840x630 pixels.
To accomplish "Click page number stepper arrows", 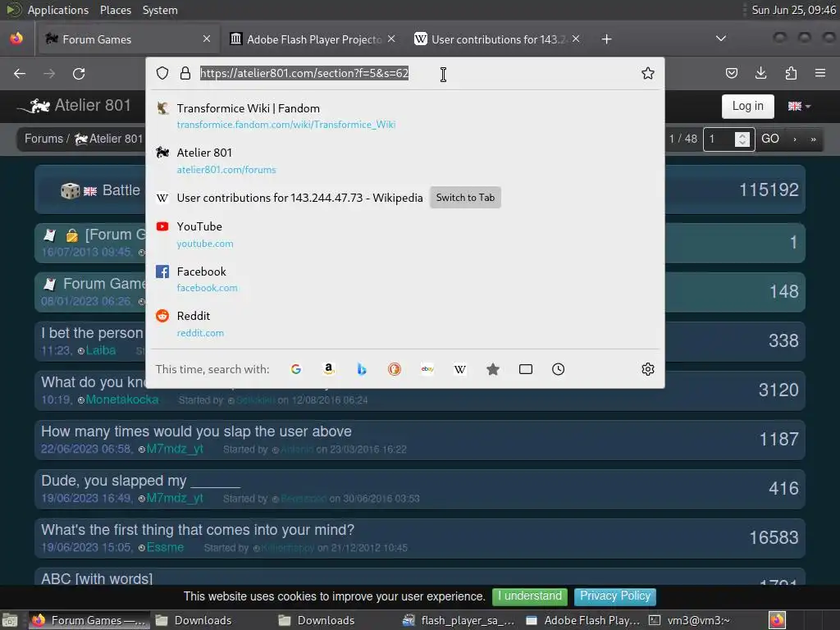I will (742, 139).
